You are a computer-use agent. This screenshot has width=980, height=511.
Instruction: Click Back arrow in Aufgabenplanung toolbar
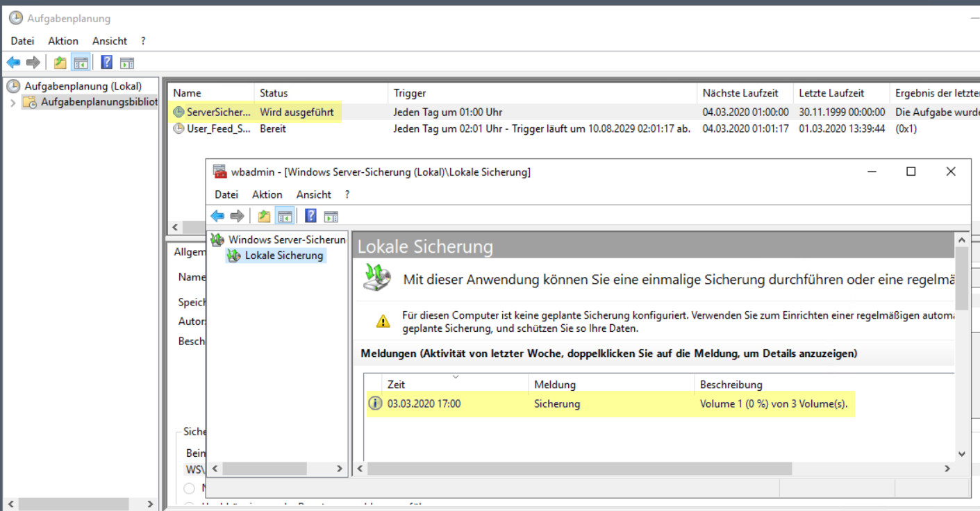13,63
